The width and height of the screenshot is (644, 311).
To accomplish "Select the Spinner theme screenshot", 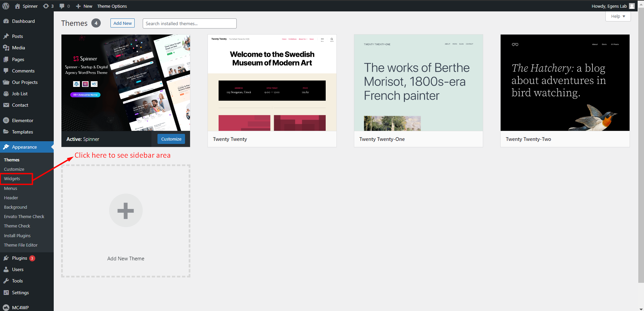I will click(x=126, y=83).
